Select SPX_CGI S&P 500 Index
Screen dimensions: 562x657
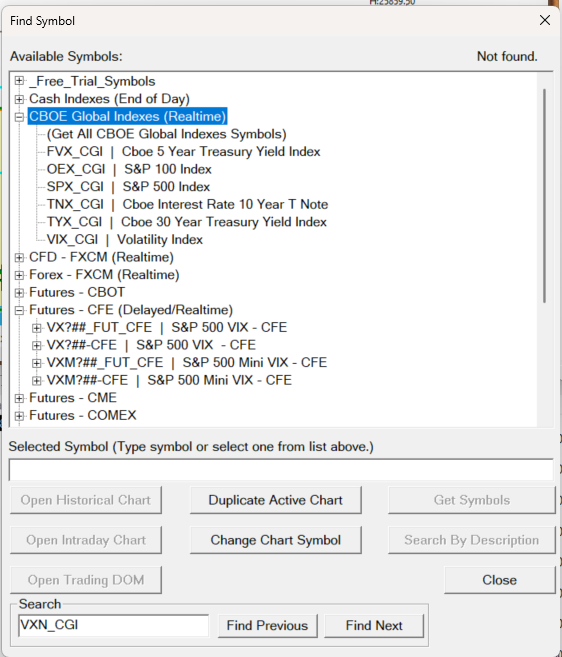(128, 187)
